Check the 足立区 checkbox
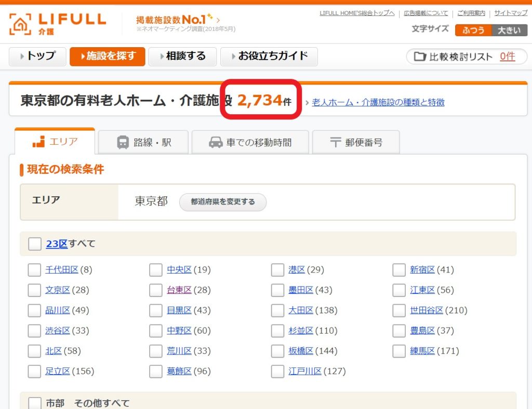532x409 pixels. tap(34, 372)
